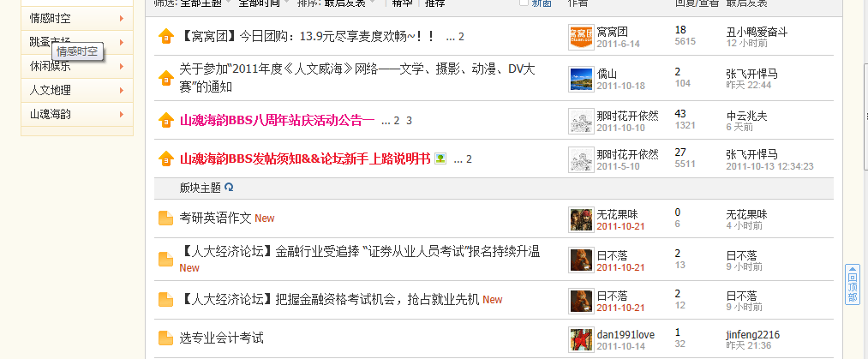Open thread 考研英语作文
Image resolution: width=868 pixels, height=359 pixels.
[x=215, y=218]
